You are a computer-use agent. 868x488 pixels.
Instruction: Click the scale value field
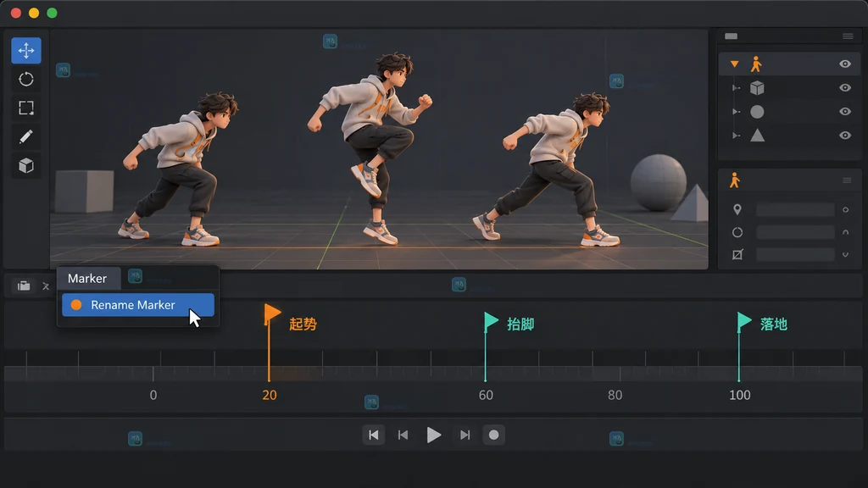click(795, 255)
